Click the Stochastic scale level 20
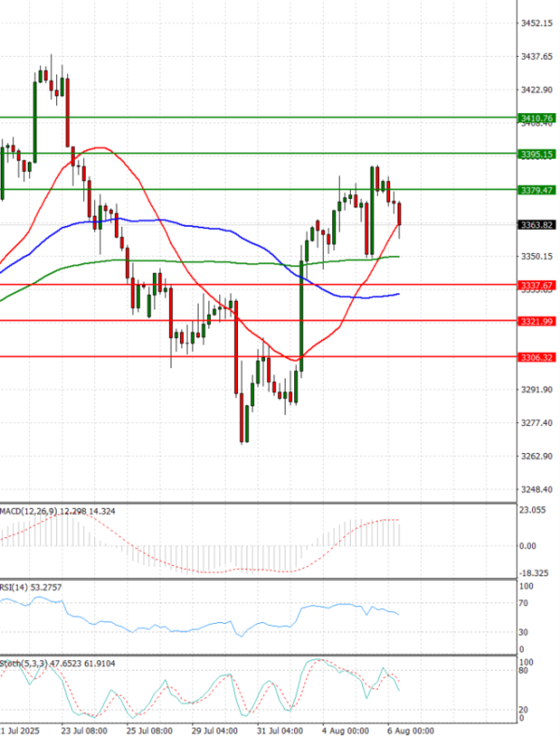 pos(524,710)
